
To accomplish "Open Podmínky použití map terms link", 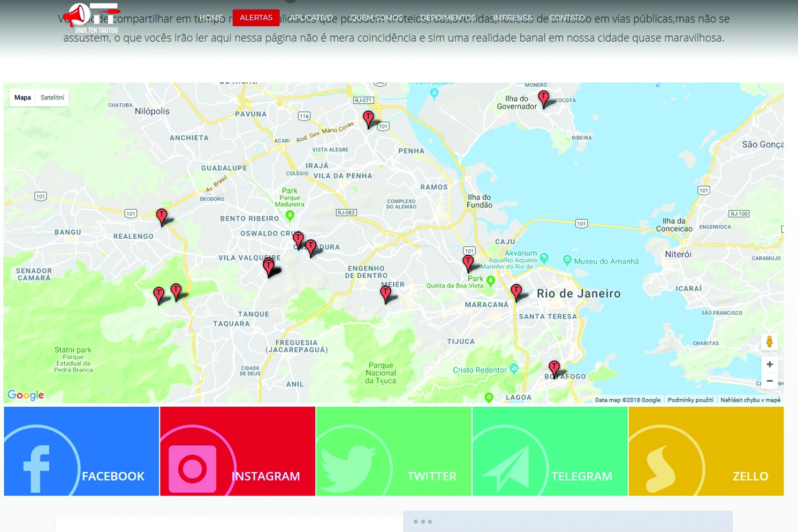I will pos(690,400).
